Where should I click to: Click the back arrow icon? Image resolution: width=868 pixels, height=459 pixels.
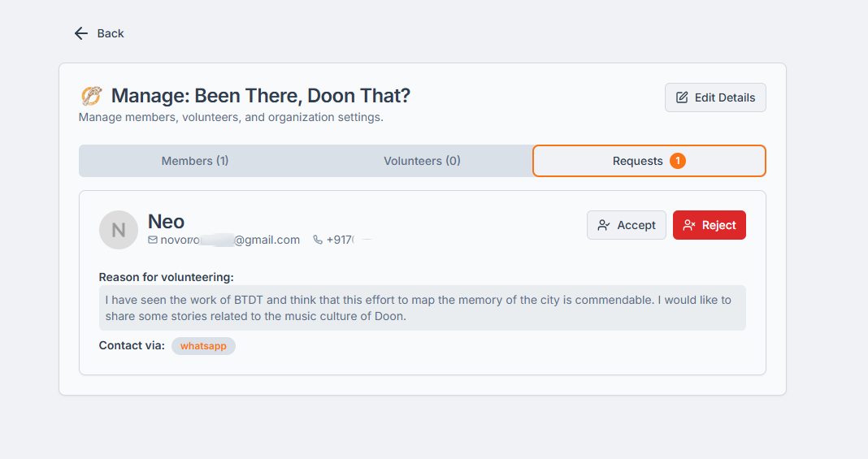click(81, 34)
